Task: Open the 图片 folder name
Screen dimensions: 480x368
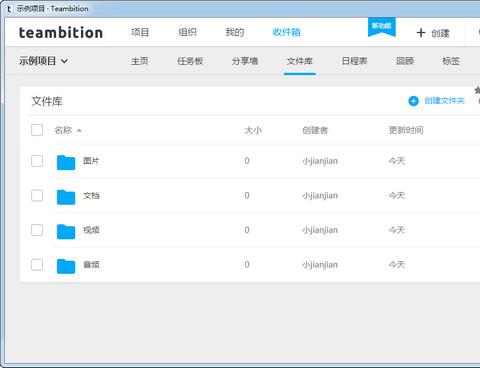Action: pyautogui.click(x=91, y=161)
